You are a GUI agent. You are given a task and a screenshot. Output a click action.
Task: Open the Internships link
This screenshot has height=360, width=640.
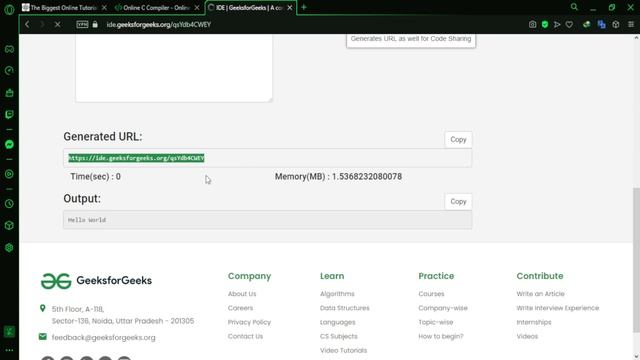pos(534,322)
